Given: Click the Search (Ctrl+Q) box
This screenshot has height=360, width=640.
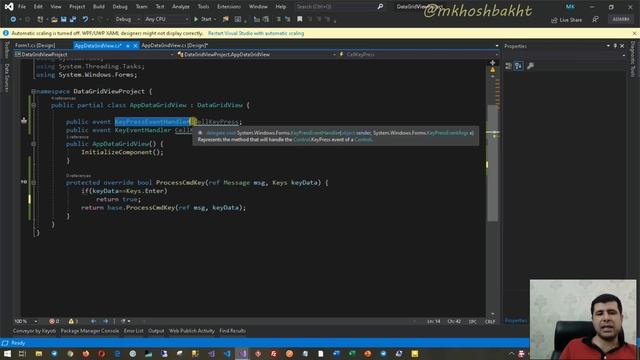Looking at the screenshot, I should [x=339, y=7].
